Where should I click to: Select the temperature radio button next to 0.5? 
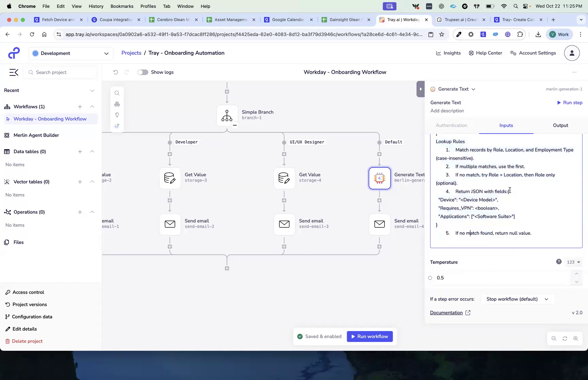430,278
